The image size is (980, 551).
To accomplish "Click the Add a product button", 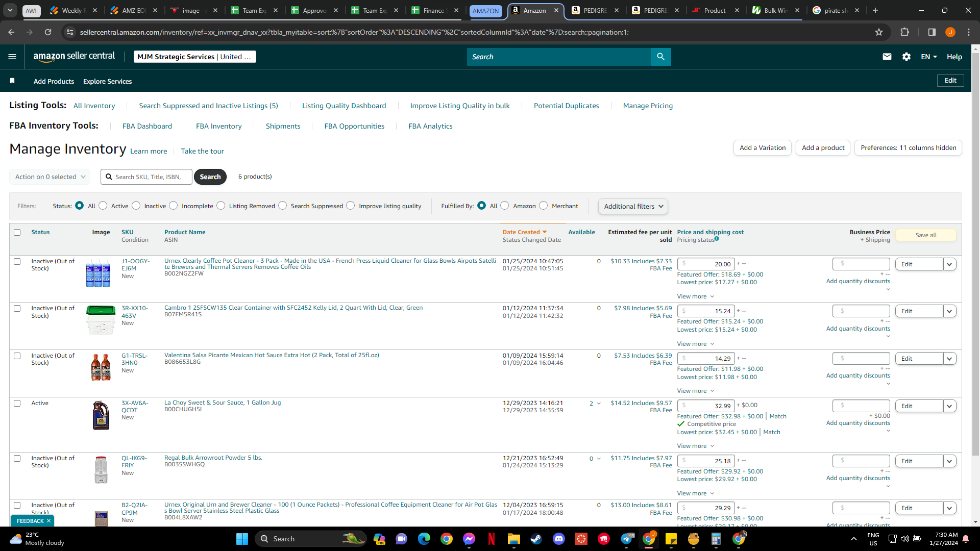I will tap(823, 148).
